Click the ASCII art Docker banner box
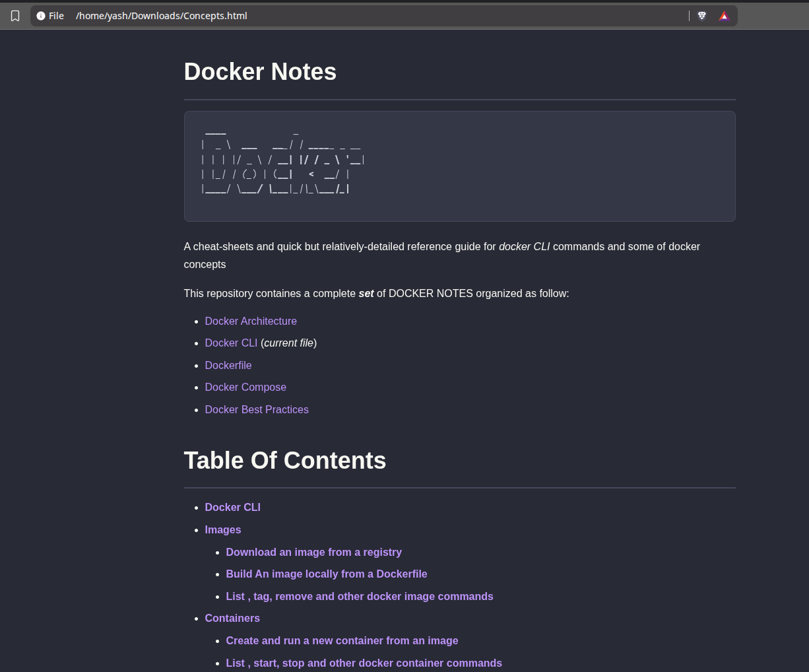This screenshot has width=809, height=672. [x=459, y=166]
